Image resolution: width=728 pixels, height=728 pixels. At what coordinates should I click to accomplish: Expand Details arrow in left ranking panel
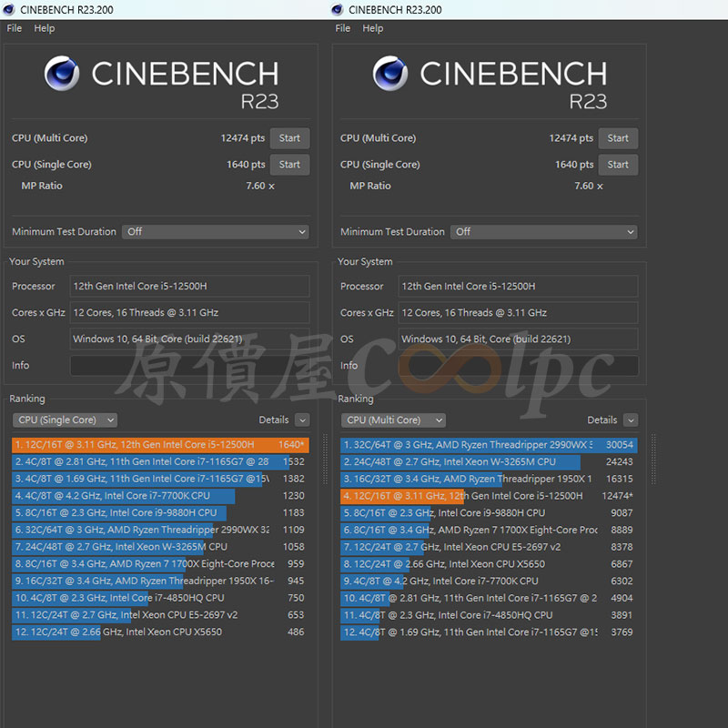pos(302,420)
